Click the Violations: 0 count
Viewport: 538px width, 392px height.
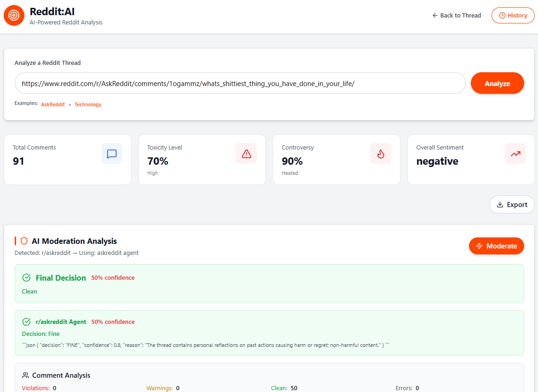click(39, 388)
